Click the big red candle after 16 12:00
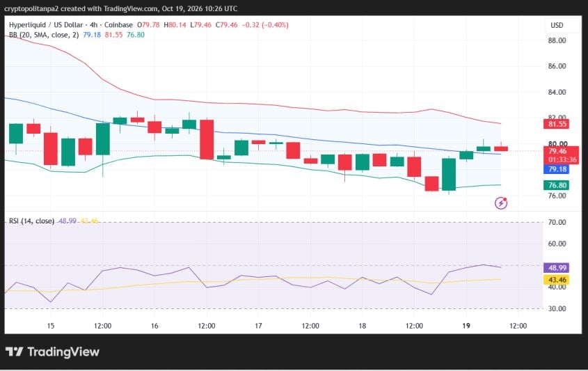 (x=207, y=139)
